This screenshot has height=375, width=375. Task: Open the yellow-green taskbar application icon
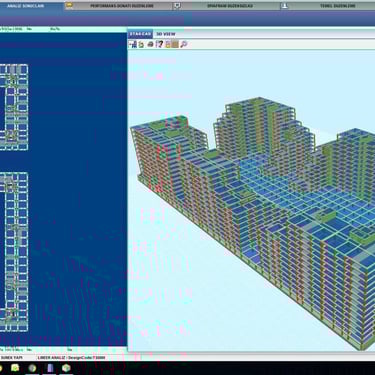point(15,368)
